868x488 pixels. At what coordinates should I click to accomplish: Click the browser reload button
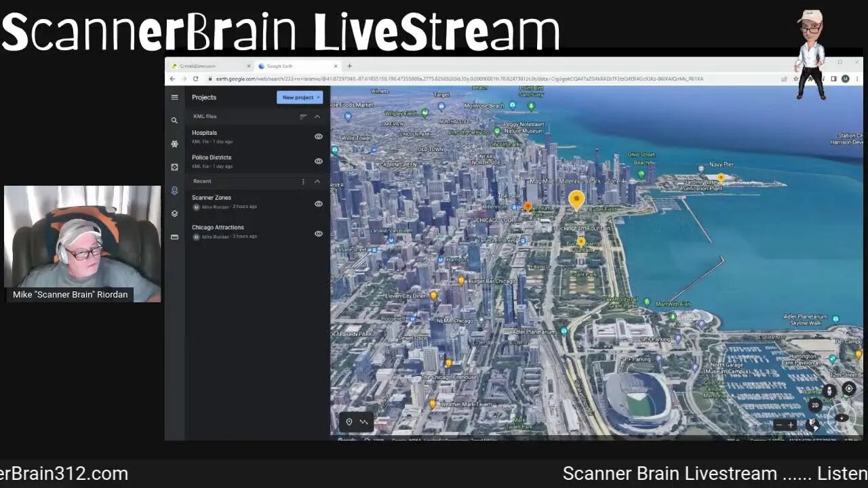(196, 79)
